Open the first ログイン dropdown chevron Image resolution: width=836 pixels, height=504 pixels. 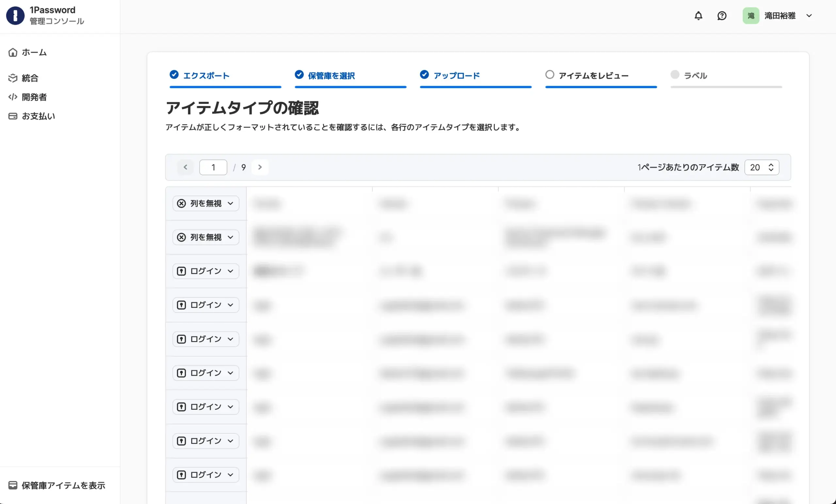click(x=230, y=271)
